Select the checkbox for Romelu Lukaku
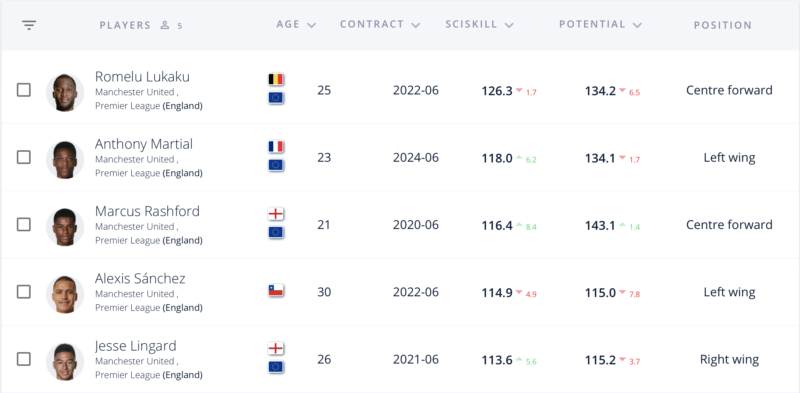Screen dimensions: 800x393 (x=23, y=90)
